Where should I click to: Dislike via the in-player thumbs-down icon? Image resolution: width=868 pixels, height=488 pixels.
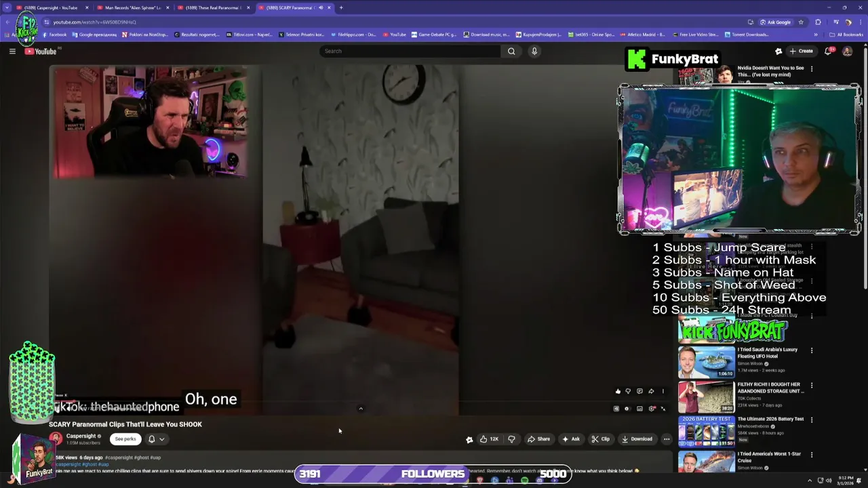tap(628, 391)
